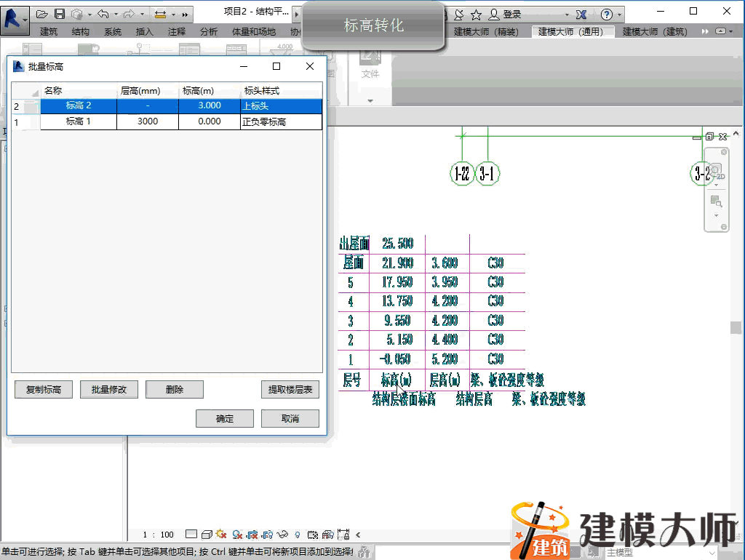The width and height of the screenshot is (745, 560).
Task: Click the Visual Style cube icon
Action: tap(207, 535)
